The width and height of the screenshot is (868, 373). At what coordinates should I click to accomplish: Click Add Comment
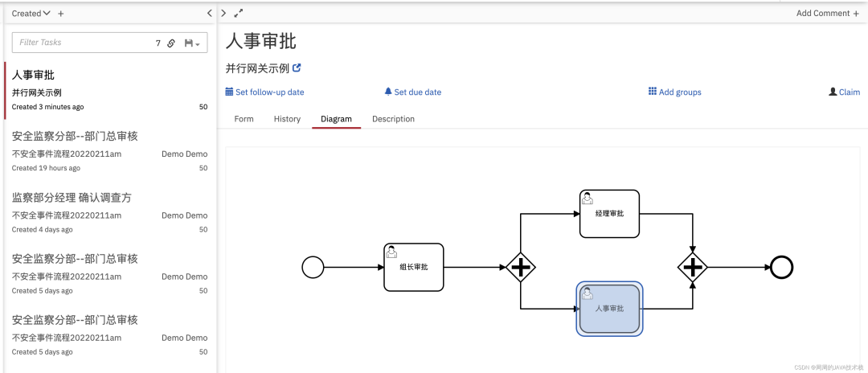point(828,14)
